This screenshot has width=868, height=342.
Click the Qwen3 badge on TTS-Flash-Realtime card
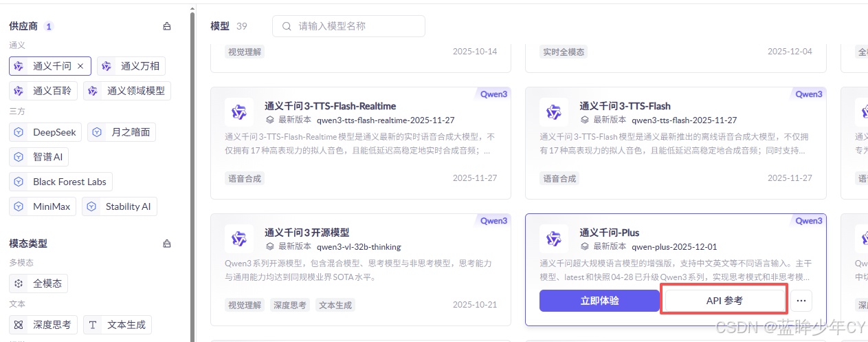pos(493,94)
